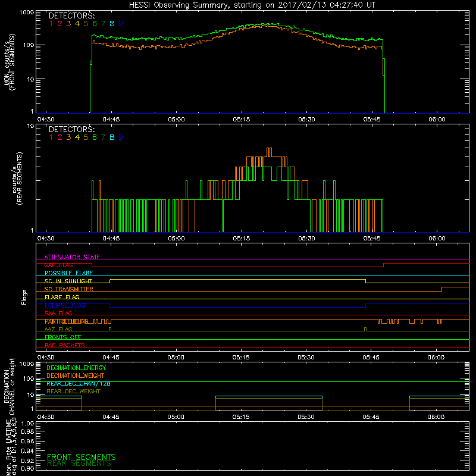The height and width of the screenshot is (476, 476).
Task: Click 04:30 time label below front segments plot
Action: [46, 120]
